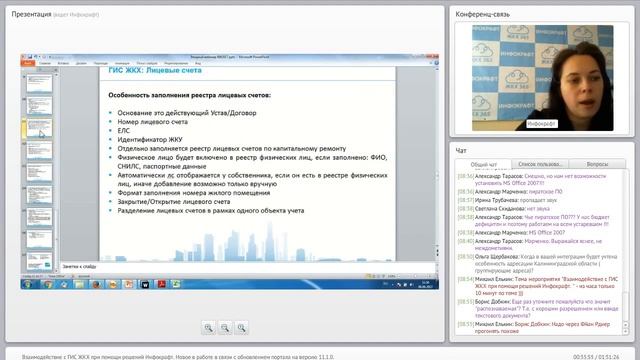
Task: Click bullet Основание это действующий Устав/Договор
Action: 187,113
